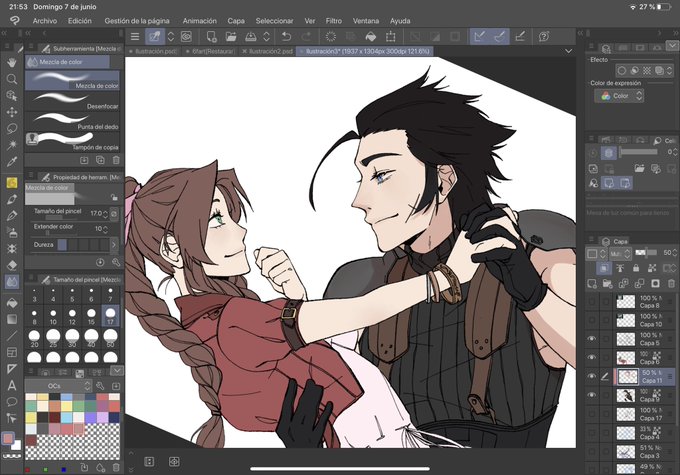
Task: Toggle visibility eye of Capa 6
Action: (x=592, y=357)
